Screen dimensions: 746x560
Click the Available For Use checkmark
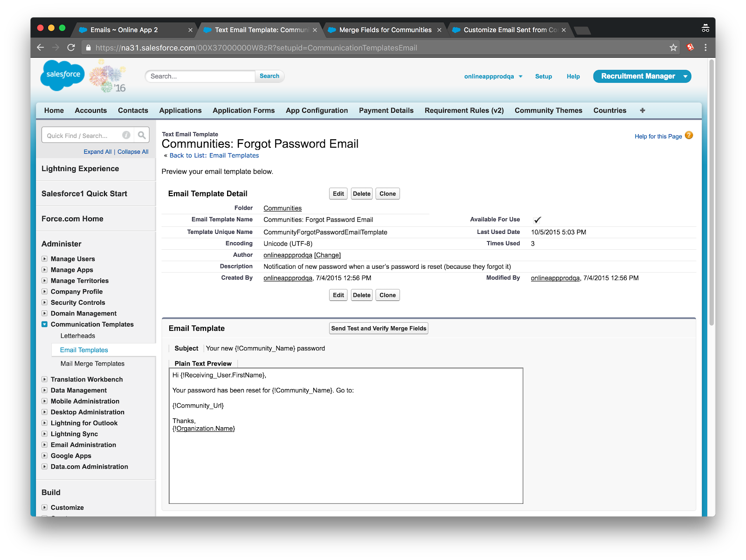[537, 220]
